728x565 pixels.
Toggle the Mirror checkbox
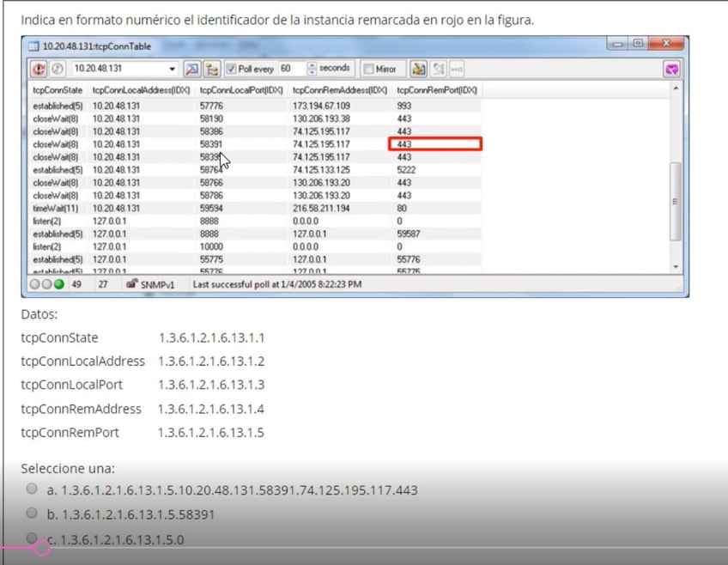pos(368,70)
